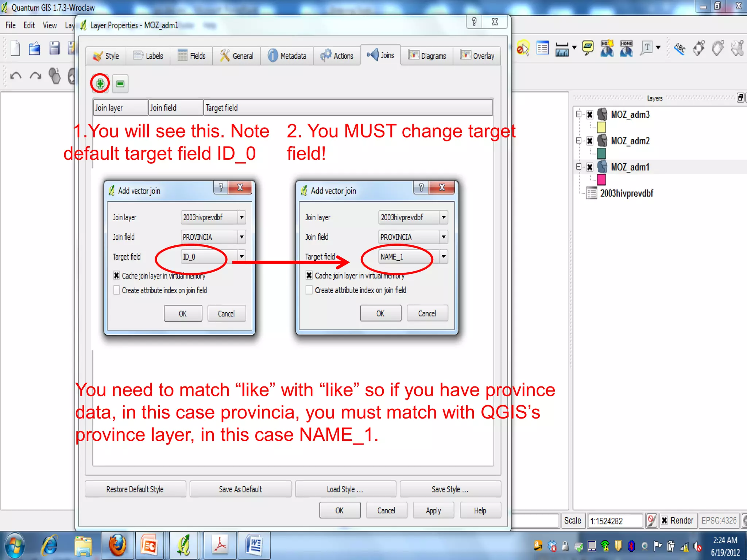Switch to the Style tab
The width and height of the screenshot is (747, 560).
106,56
